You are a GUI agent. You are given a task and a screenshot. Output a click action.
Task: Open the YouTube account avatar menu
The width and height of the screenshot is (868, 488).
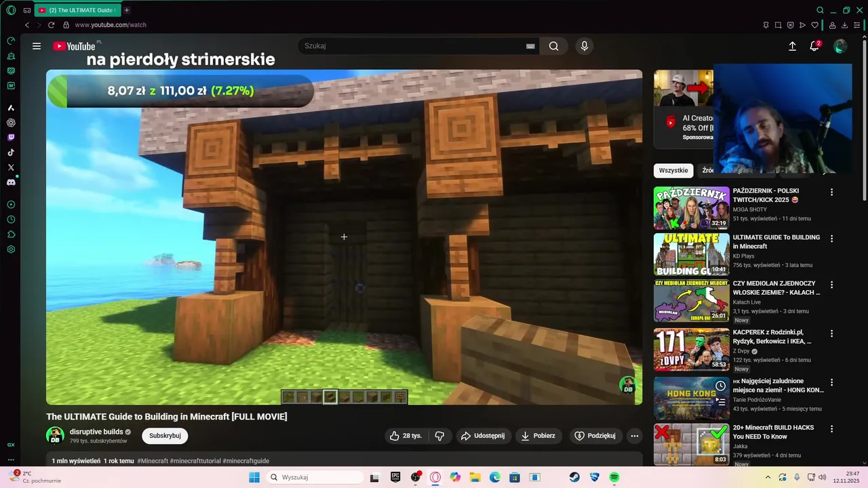coord(840,46)
